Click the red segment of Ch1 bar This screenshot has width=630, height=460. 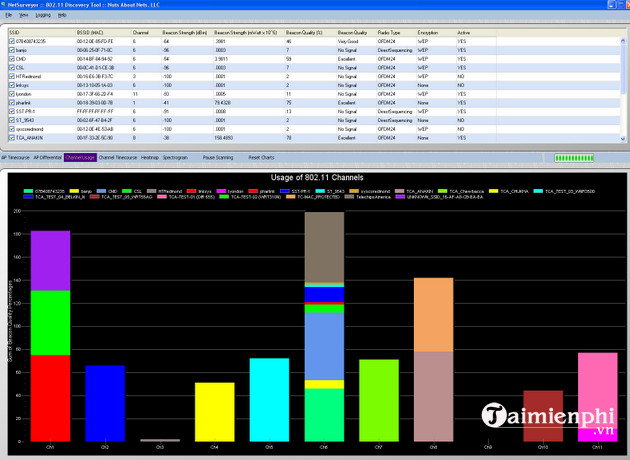(50, 399)
